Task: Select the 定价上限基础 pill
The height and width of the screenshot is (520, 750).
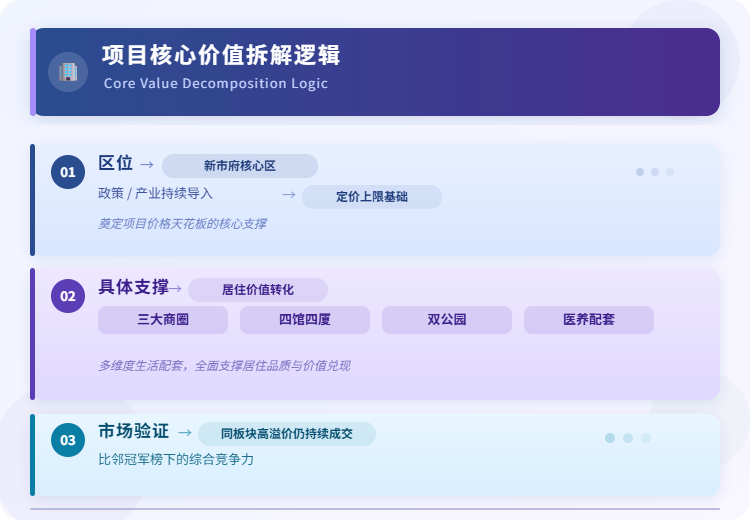Action: tap(372, 197)
